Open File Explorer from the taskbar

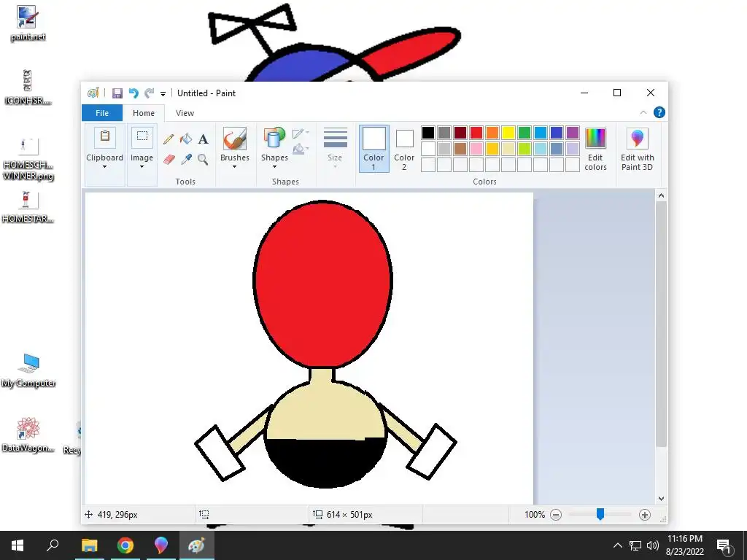tap(89, 545)
